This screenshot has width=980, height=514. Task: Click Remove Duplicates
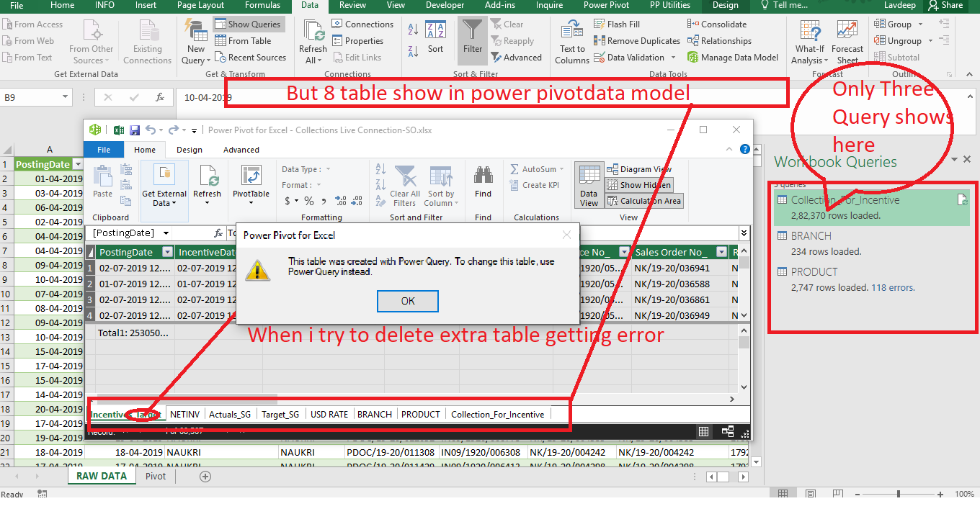click(x=637, y=41)
